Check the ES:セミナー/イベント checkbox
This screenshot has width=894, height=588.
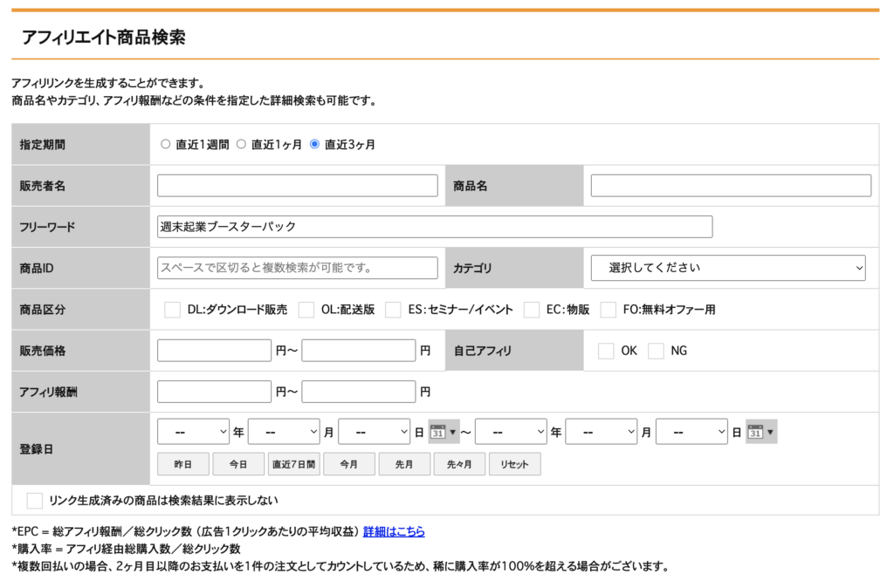click(x=393, y=310)
